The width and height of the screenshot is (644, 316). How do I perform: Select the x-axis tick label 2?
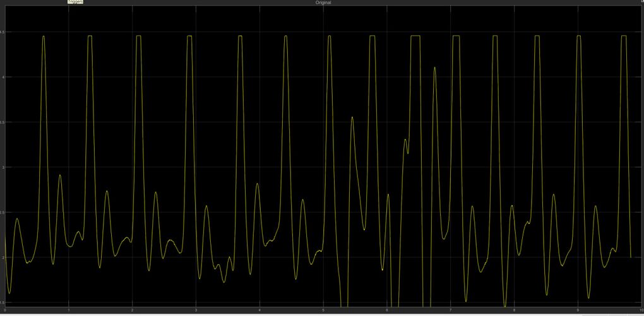(x=132, y=310)
